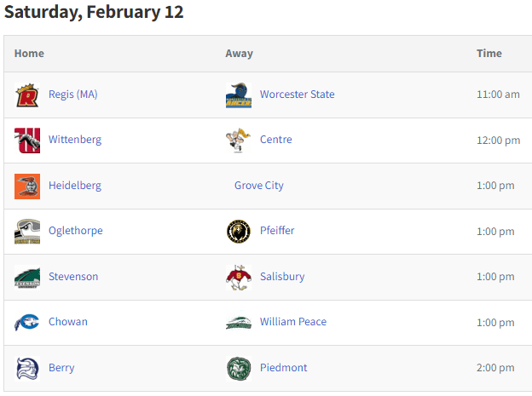Click the Salisbury Sea Gull mascot logo
Screen dimensions: 532x396
click(239, 277)
